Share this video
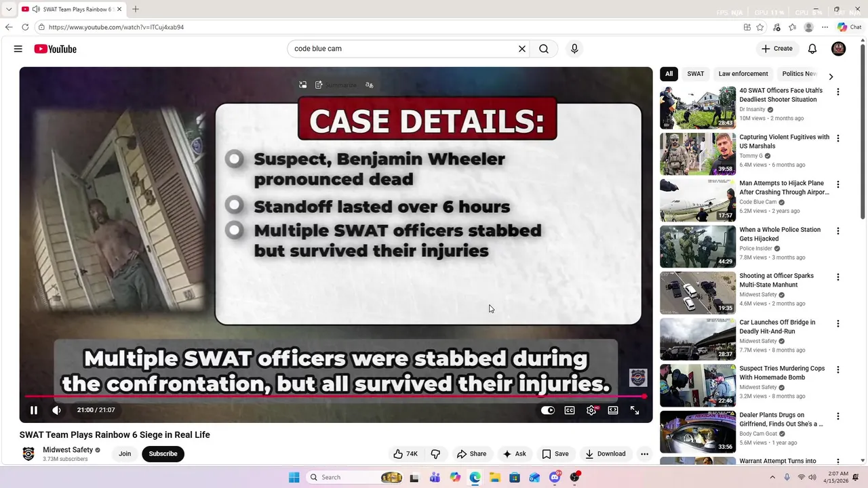The width and height of the screenshot is (868, 488). pyautogui.click(x=471, y=454)
